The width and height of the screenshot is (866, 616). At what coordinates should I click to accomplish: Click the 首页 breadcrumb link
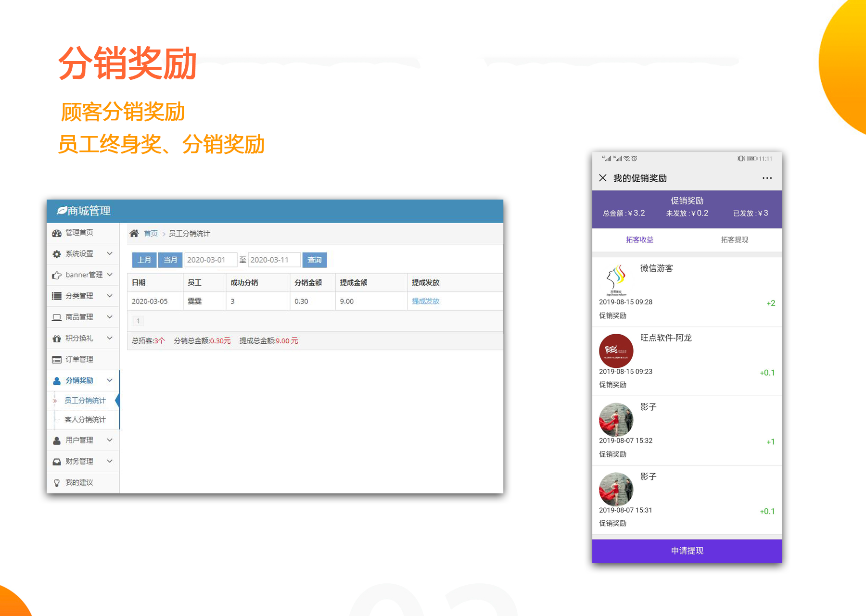pos(151,233)
